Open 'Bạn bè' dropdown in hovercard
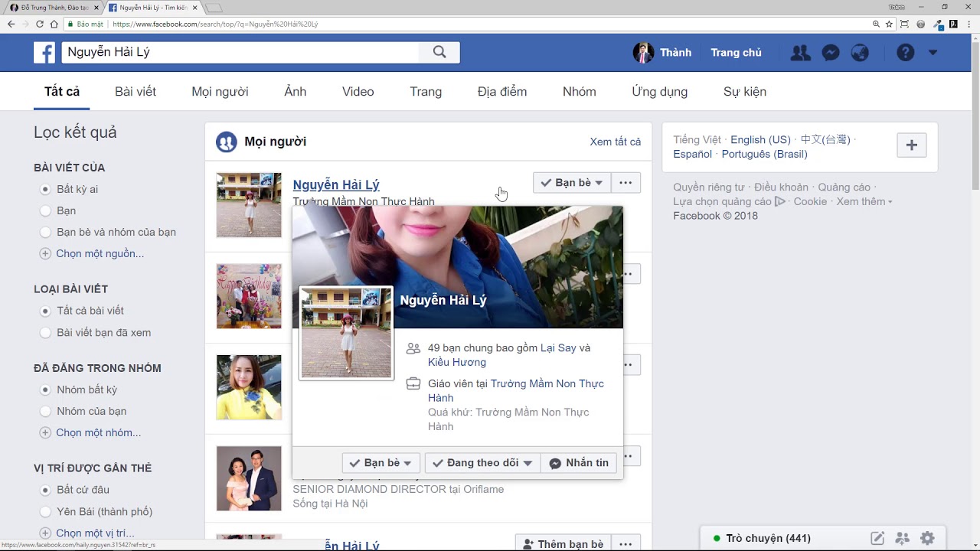Image resolution: width=980 pixels, height=551 pixels. click(x=381, y=463)
